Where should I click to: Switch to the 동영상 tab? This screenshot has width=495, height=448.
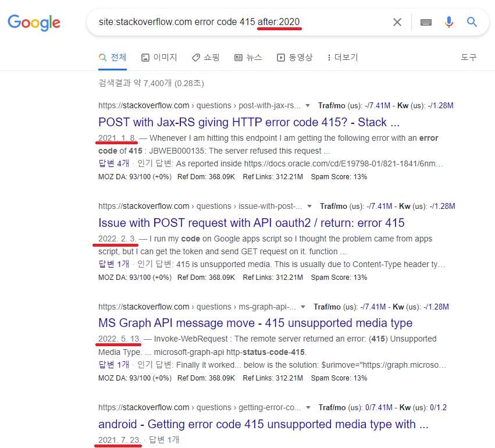tap(294, 58)
